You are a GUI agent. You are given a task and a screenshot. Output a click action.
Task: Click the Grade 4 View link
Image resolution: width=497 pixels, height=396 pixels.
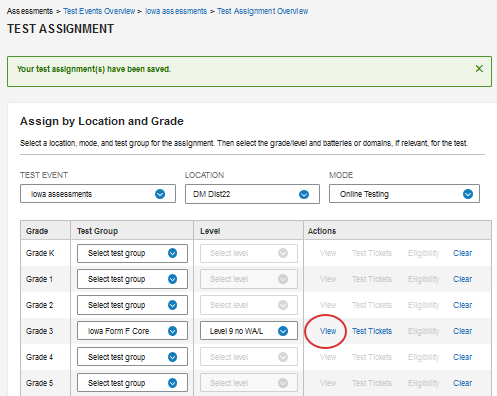click(x=328, y=357)
